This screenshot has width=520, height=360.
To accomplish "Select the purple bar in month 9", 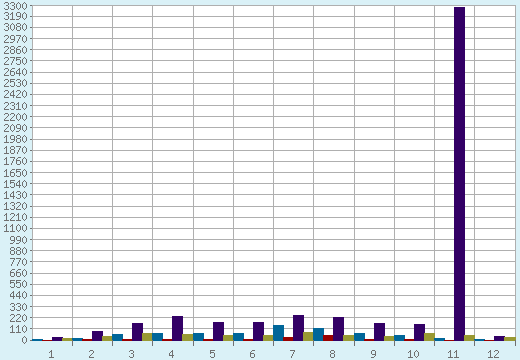I will click(x=379, y=332).
